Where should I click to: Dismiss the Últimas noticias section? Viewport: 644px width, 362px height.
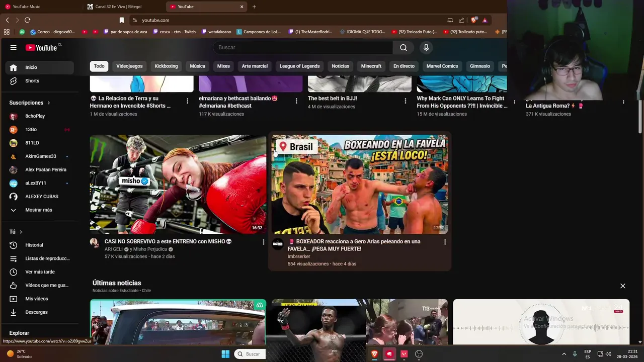pyautogui.click(x=623, y=286)
